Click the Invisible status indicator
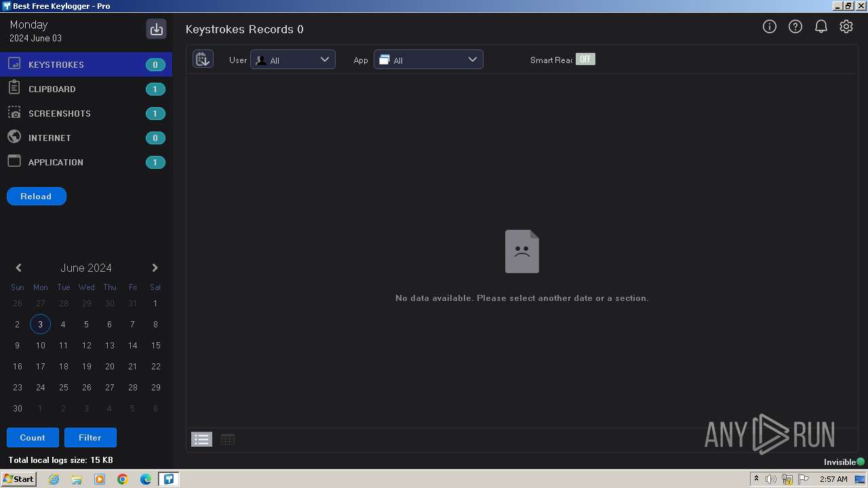The width and height of the screenshot is (868, 488). click(844, 462)
